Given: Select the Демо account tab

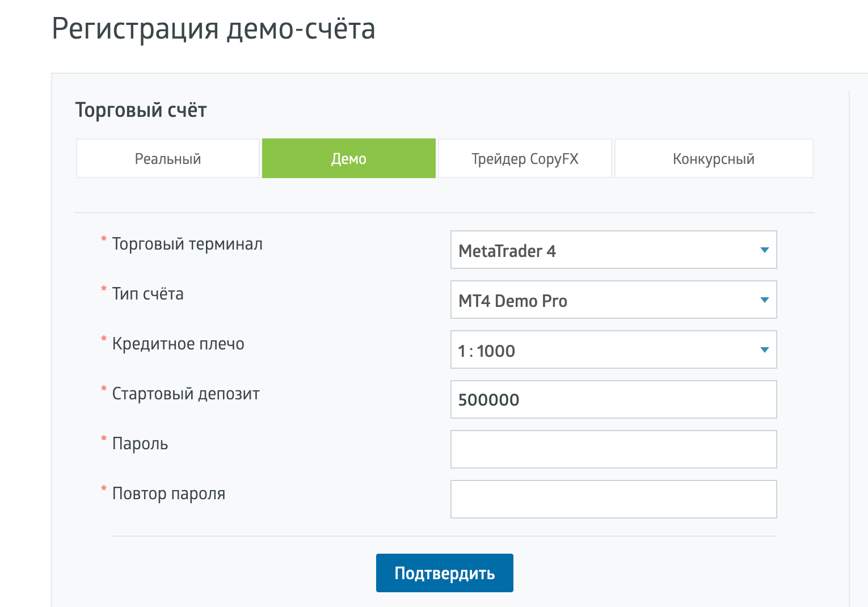Looking at the screenshot, I should (x=348, y=159).
